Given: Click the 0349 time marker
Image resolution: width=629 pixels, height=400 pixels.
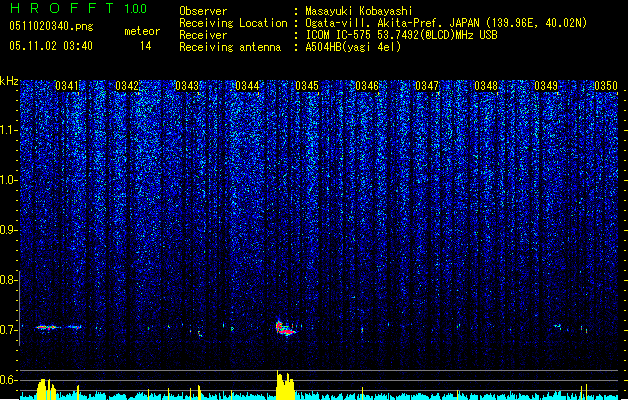Looking at the screenshot, I should pyautogui.click(x=546, y=86).
